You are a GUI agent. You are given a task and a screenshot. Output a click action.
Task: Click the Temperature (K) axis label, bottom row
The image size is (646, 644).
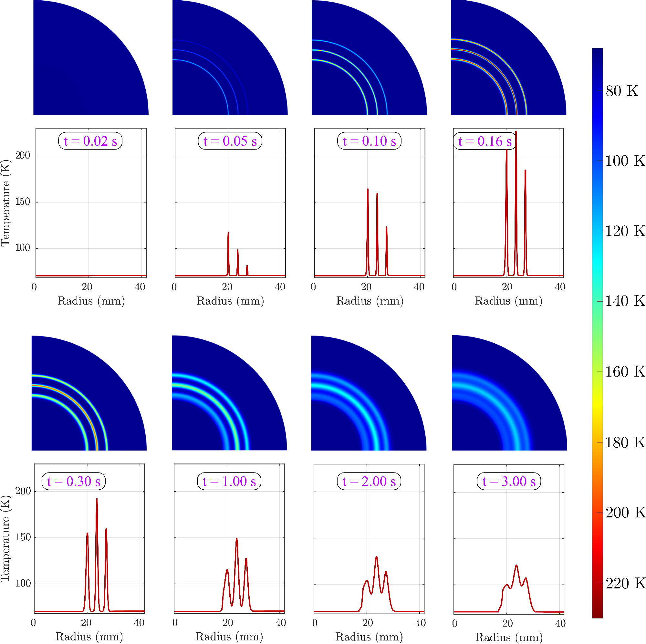coord(5,539)
